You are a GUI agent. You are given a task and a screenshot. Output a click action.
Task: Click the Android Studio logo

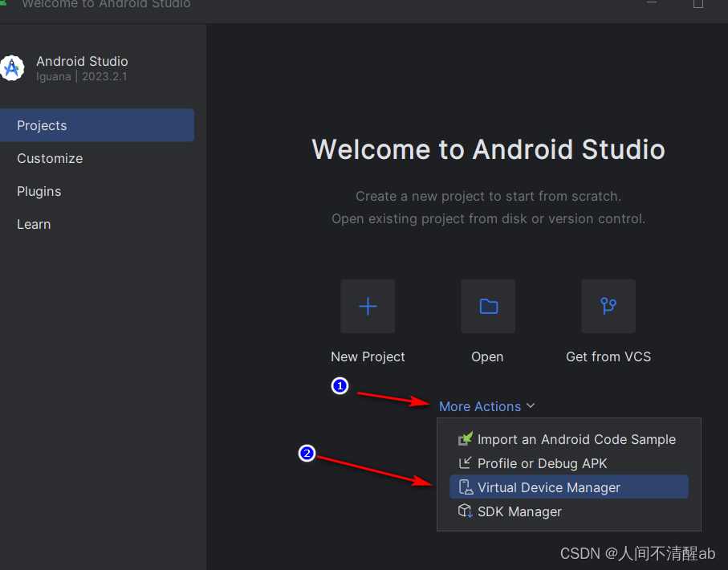(x=13, y=68)
